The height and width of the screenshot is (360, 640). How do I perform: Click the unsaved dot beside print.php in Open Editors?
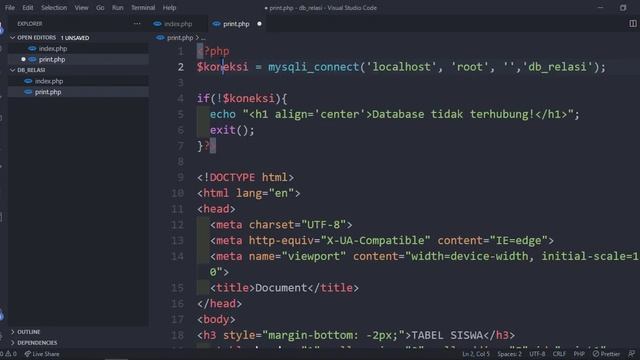pyautogui.click(x=23, y=60)
